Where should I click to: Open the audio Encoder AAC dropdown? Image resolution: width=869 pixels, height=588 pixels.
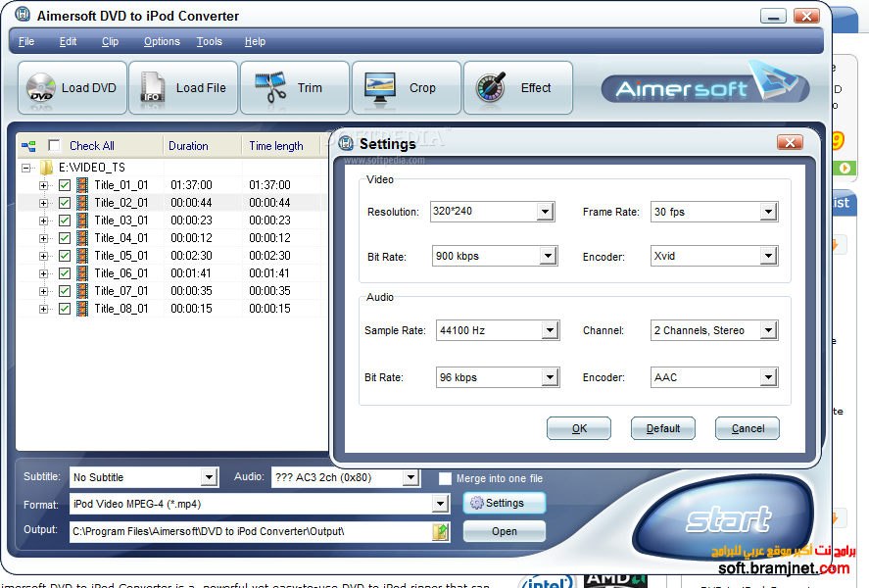pyautogui.click(x=768, y=378)
